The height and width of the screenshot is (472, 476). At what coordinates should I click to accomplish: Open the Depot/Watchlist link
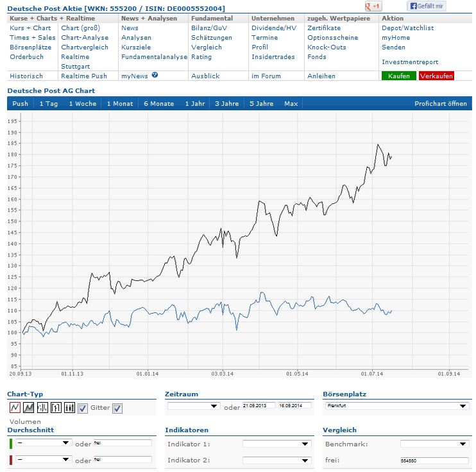(408, 28)
